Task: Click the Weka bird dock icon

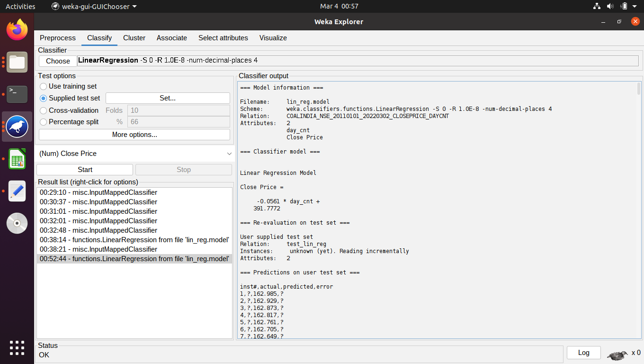Action: 17,127
